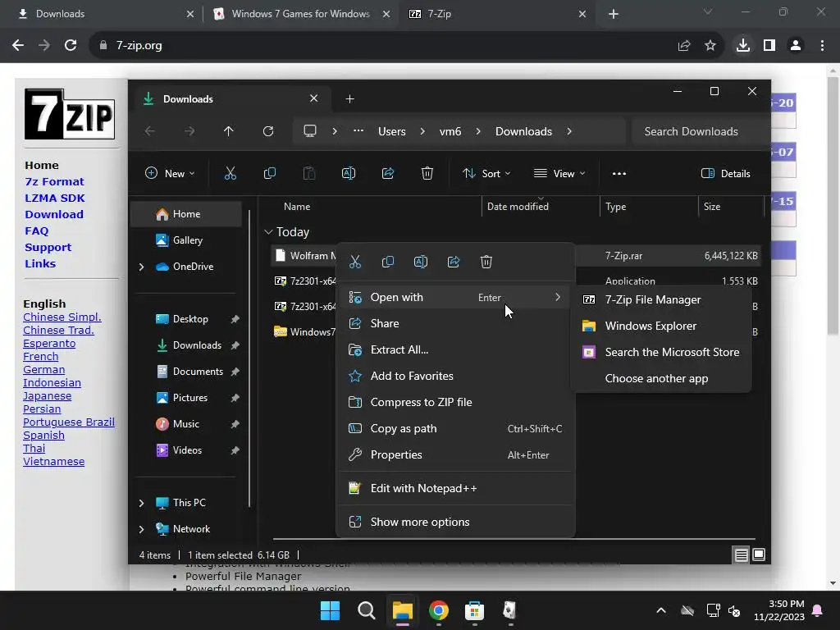Click Copy icon in Explorer toolbar
The image size is (840, 630).
pyautogui.click(x=269, y=174)
